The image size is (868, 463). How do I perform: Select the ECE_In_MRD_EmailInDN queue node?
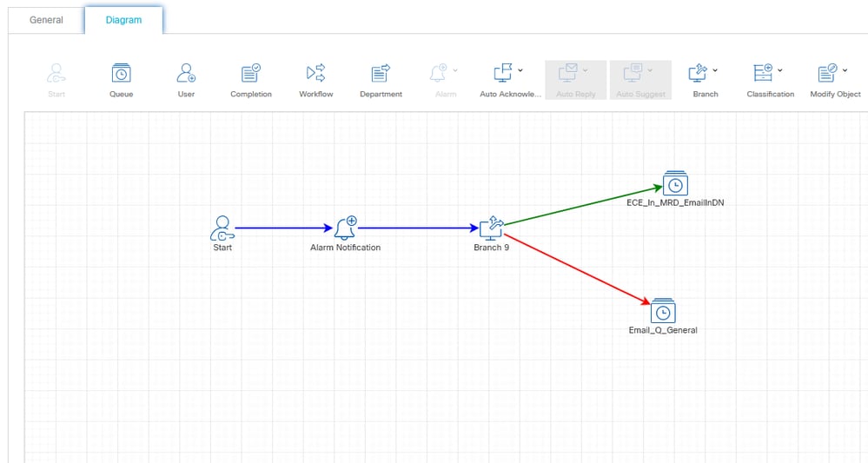(675, 183)
